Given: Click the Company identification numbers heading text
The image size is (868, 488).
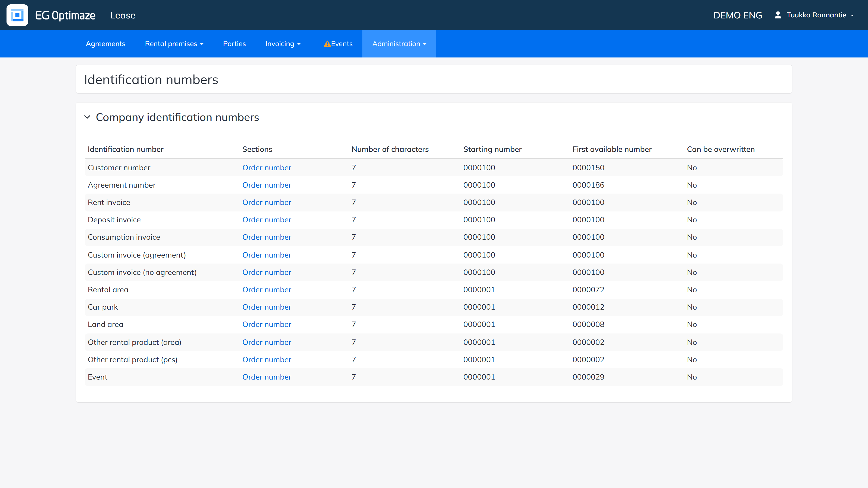Looking at the screenshot, I should [x=177, y=117].
